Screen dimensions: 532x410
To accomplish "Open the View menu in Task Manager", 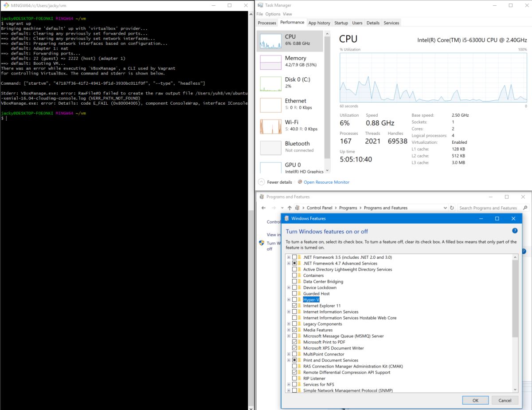I will point(287,14).
